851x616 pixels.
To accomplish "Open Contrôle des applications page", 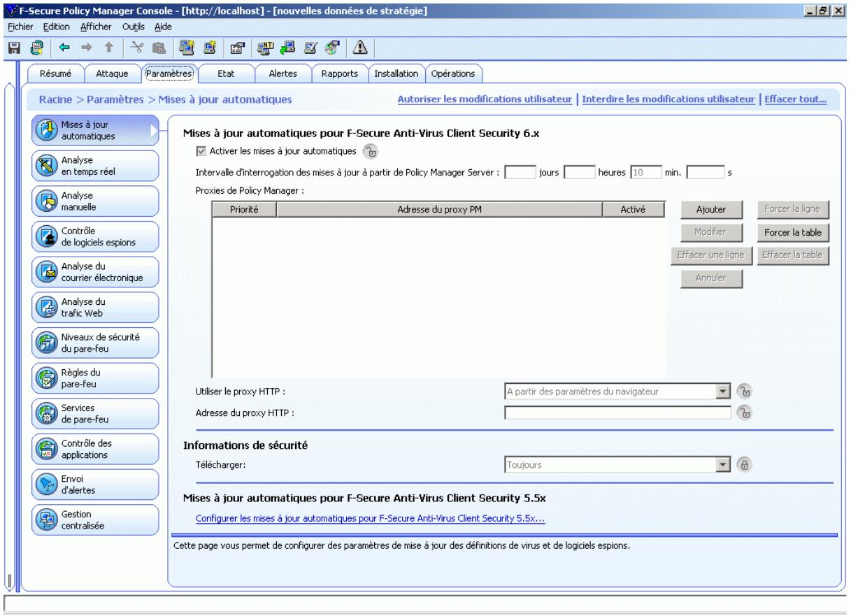I will pyautogui.click(x=95, y=449).
